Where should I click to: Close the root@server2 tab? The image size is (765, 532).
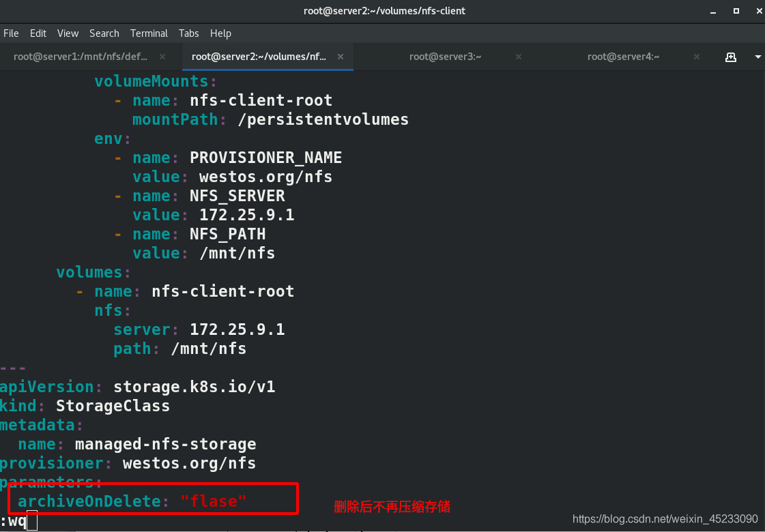click(x=341, y=57)
